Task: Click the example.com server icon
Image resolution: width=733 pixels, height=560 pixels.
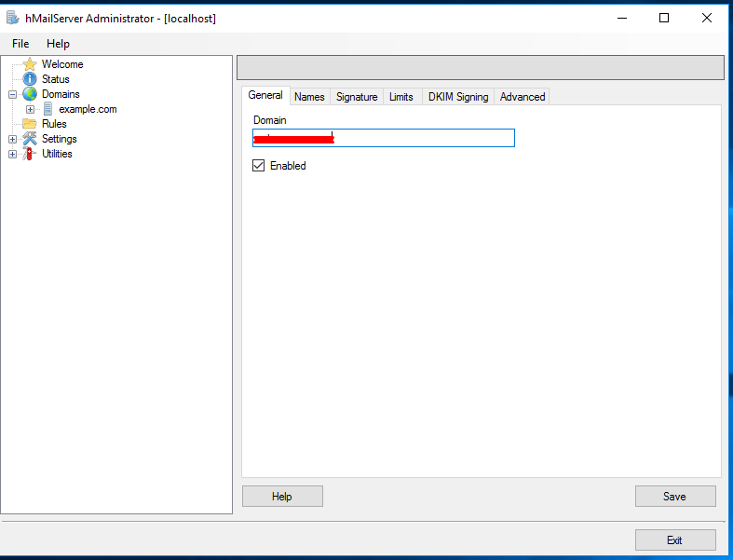Action: [x=48, y=109]
